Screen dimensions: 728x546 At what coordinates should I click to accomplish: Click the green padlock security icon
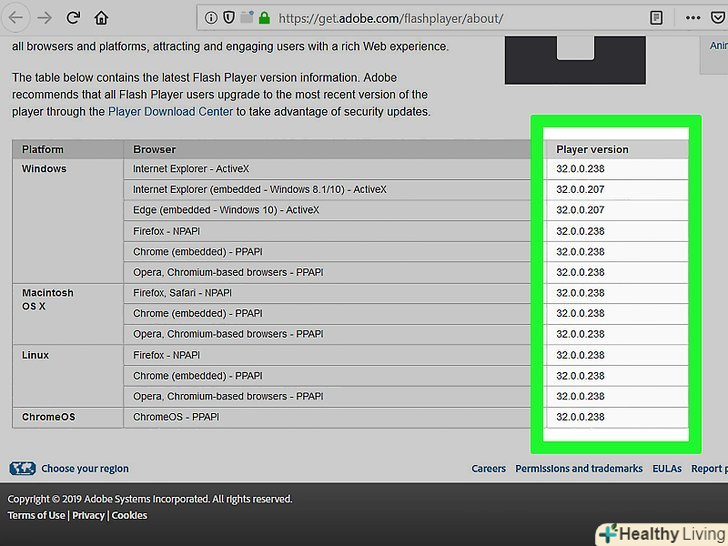point(265,18)
